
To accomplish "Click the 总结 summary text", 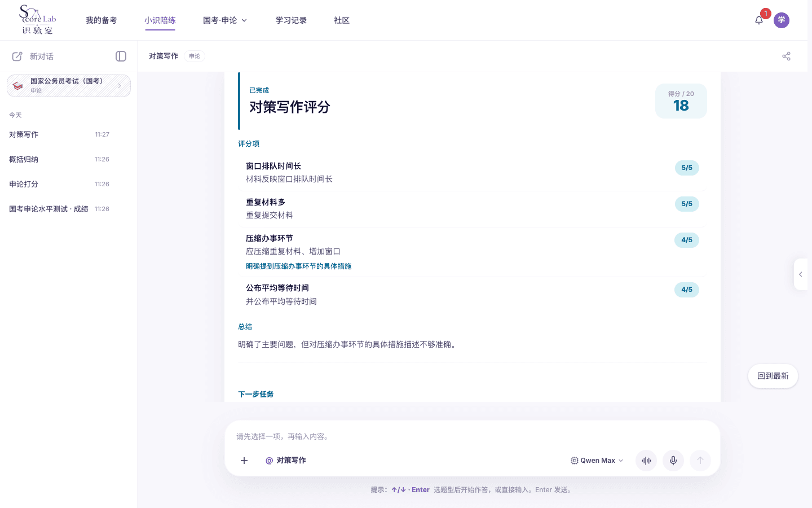I will click(347, 344).
